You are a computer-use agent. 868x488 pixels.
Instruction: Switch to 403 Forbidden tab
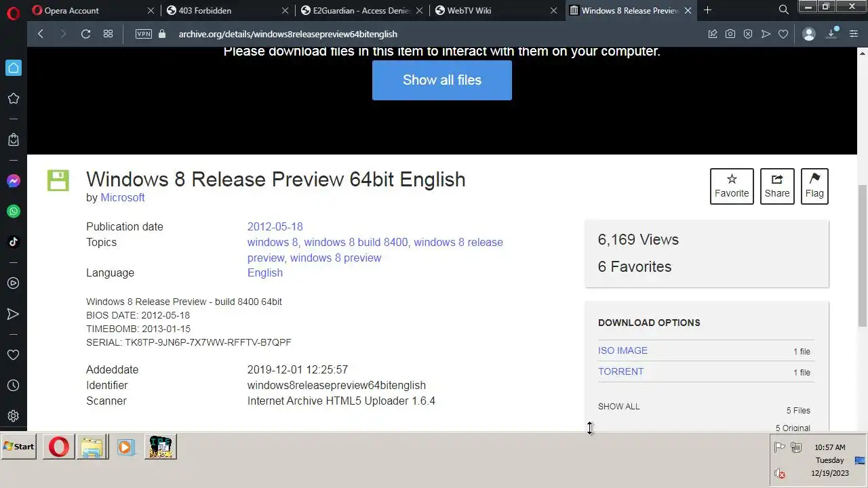click(227, 10)
